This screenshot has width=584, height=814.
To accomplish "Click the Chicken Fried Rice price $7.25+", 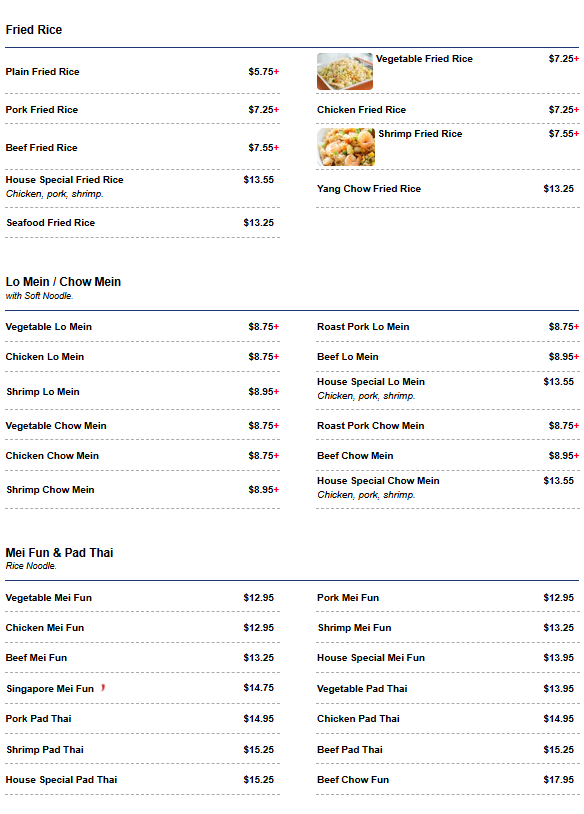I will click(564, 110).
